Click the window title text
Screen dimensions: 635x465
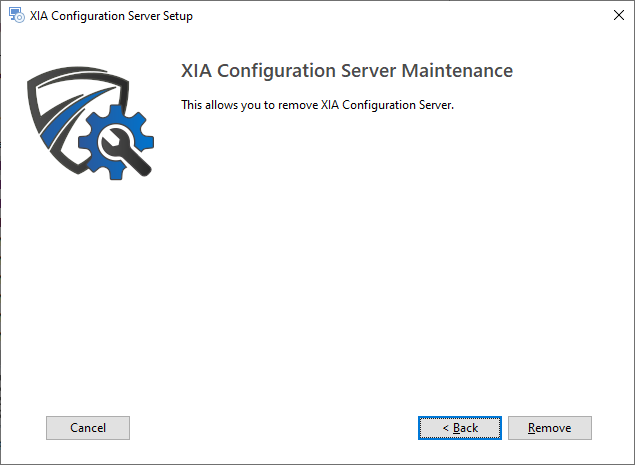tap(112, 16)
